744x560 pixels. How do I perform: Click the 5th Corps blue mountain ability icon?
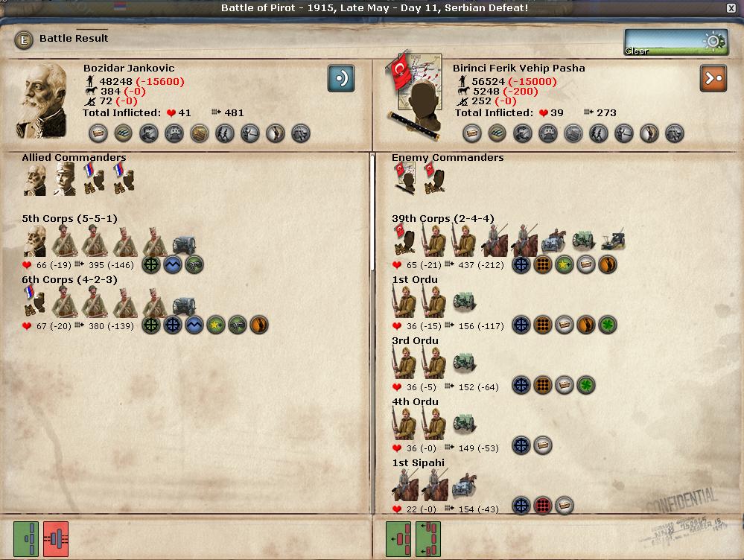click(x=173, y=264)
